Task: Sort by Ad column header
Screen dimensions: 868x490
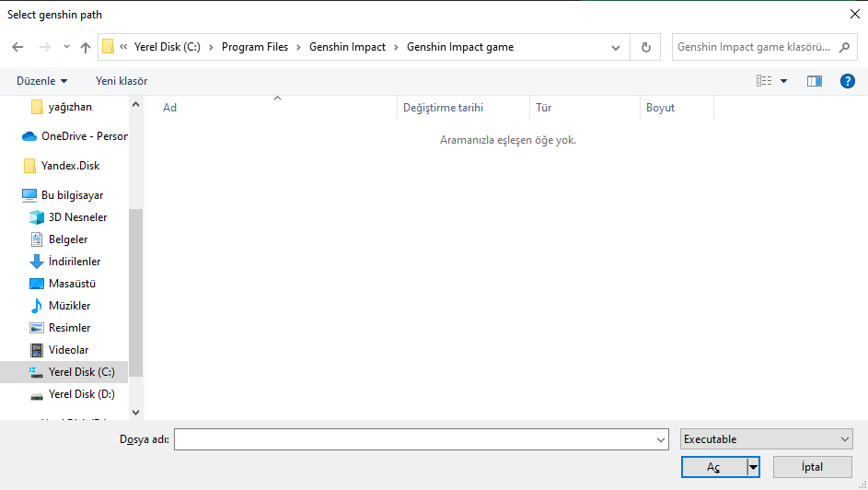Action: pyautogui.click(x=169, y=108)
